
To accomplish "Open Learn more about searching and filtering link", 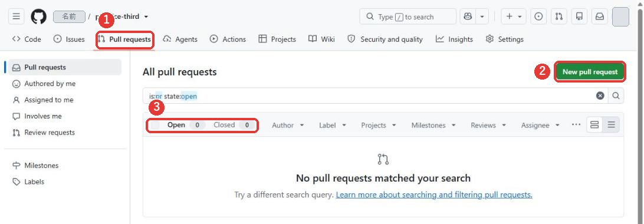I will click(434, 195).
